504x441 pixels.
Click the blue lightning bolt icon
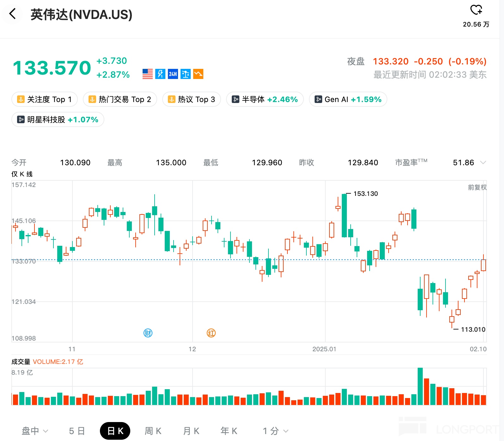tap(160, 74)
